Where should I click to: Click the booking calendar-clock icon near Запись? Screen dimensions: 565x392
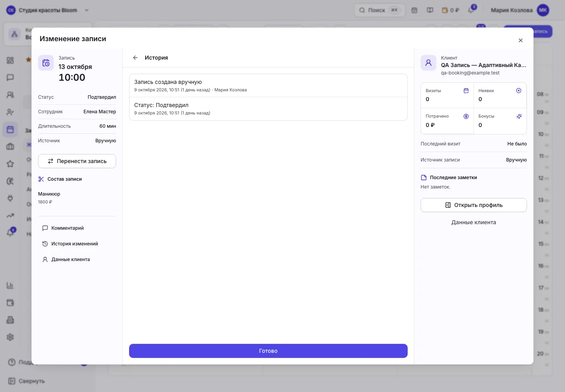[46, 63]
